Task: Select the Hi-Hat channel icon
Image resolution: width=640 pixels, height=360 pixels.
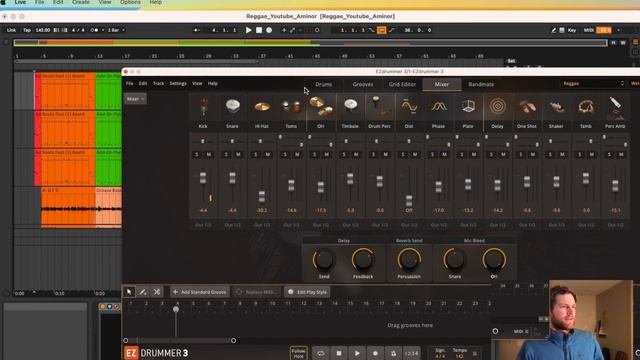Action: (x=262, y=107)
